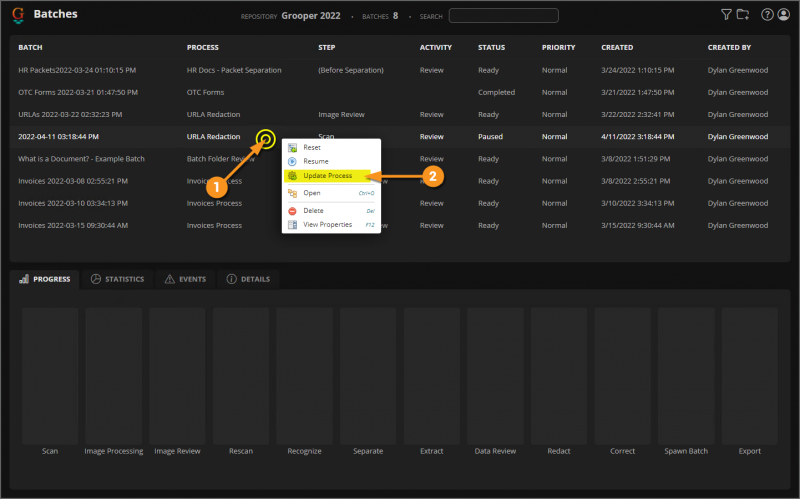Open the batch filter funnel icon
The image size is (800, 499).
click(x=726, y=15)
